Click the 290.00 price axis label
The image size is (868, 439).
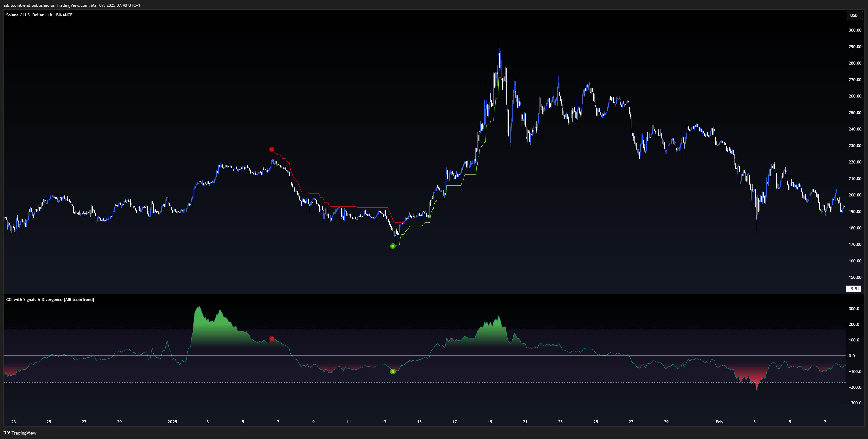[x=855, y=47]
